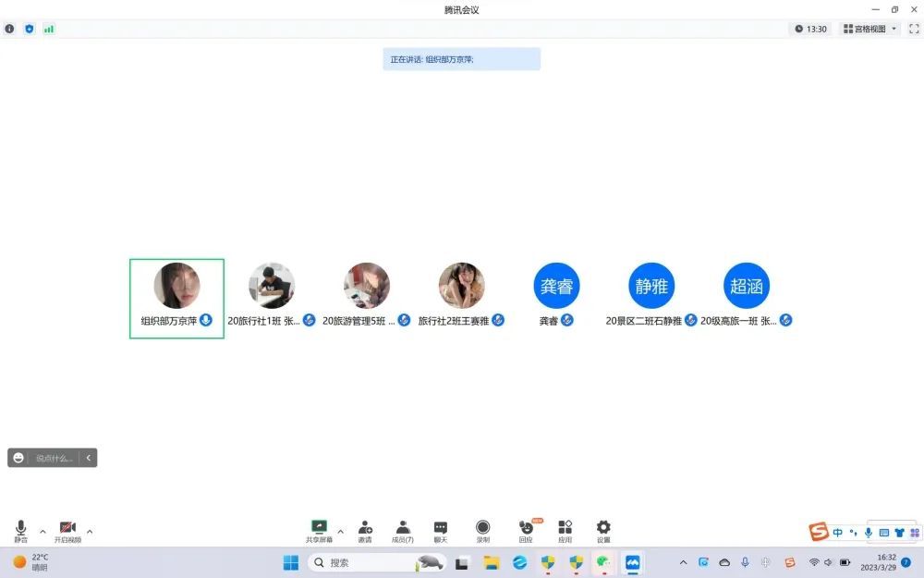Click the meeting info icon at top left
Screen dimensions: 924x578
coord(10,29)
